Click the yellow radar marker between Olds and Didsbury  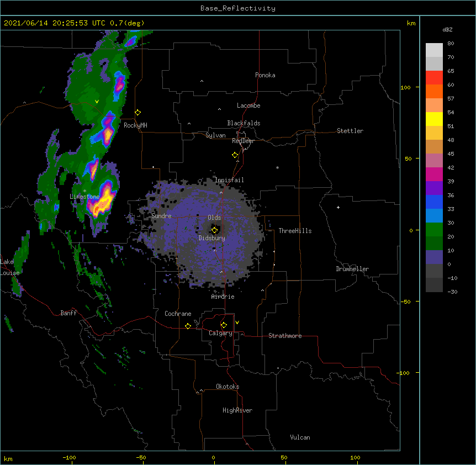tap(214, 230)
